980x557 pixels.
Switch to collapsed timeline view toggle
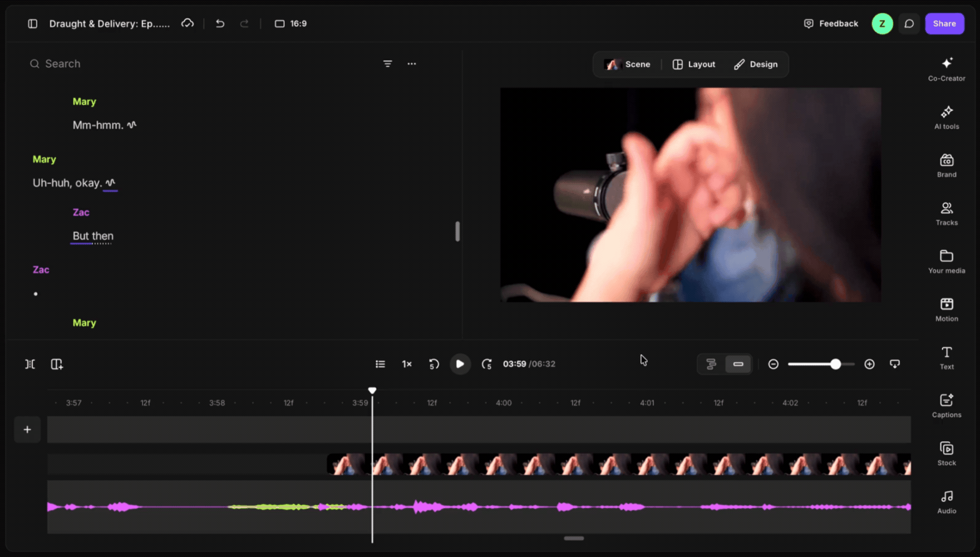[738, 364]
